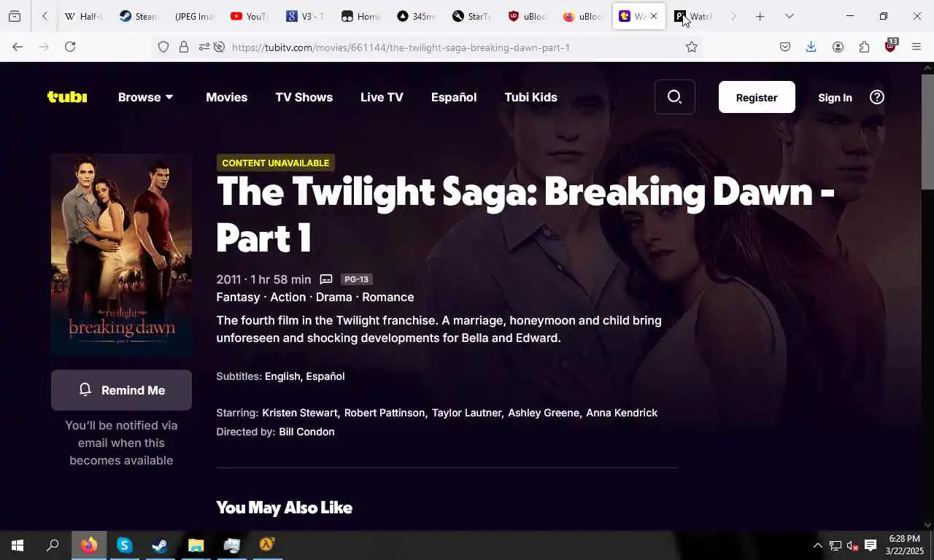Open the taskbar clock and date
This screenshot has height=560, width=934.
point(904,545)
